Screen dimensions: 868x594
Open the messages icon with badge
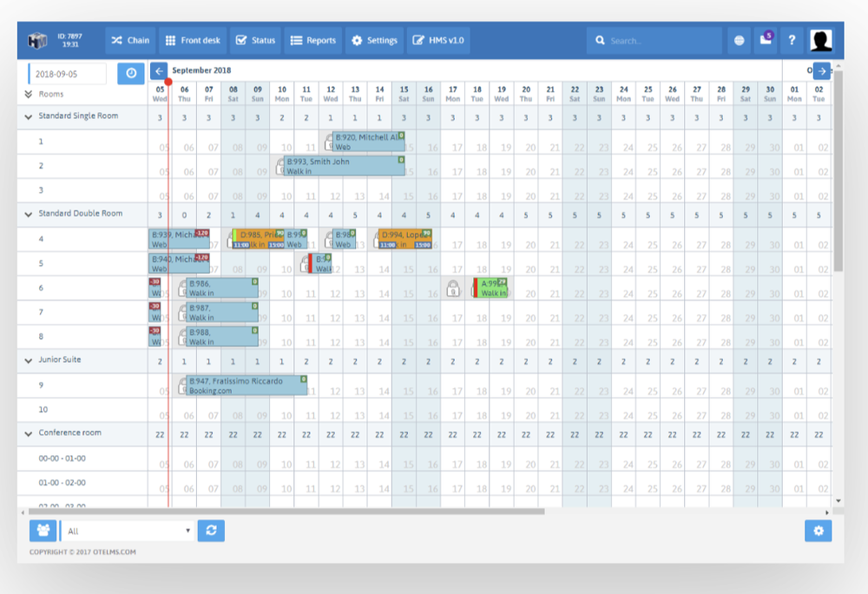coord(766,40)
